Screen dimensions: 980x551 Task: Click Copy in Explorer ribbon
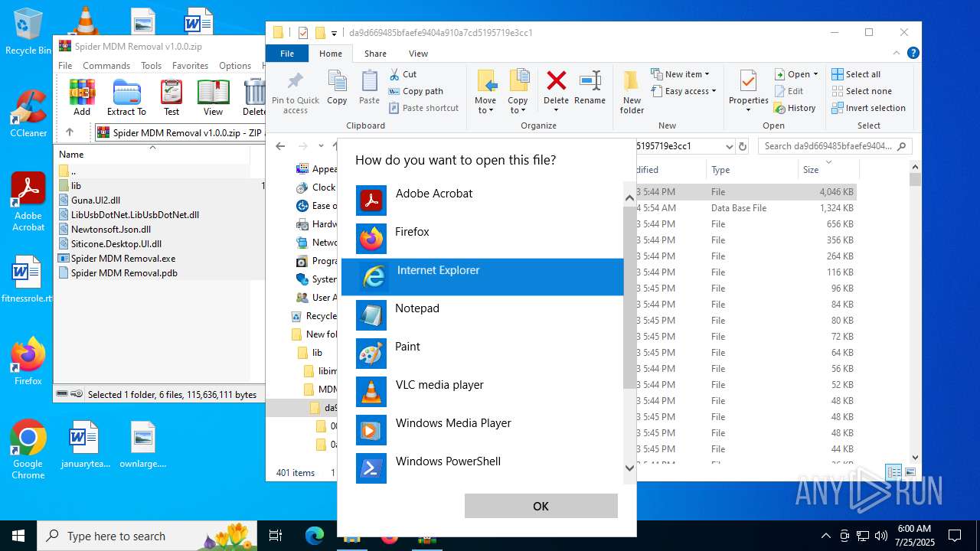coord(337,87)
